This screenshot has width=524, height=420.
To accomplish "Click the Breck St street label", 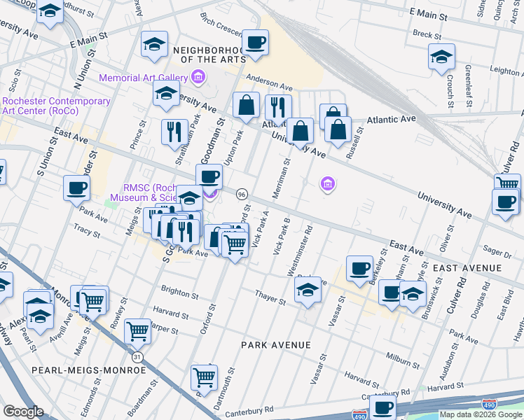I will [427, 34].
